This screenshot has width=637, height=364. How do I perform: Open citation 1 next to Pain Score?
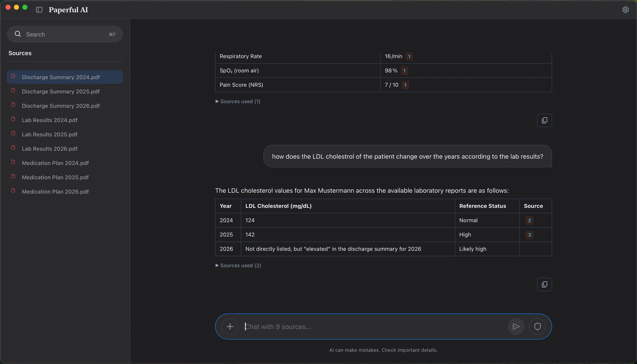click(405, 85)
